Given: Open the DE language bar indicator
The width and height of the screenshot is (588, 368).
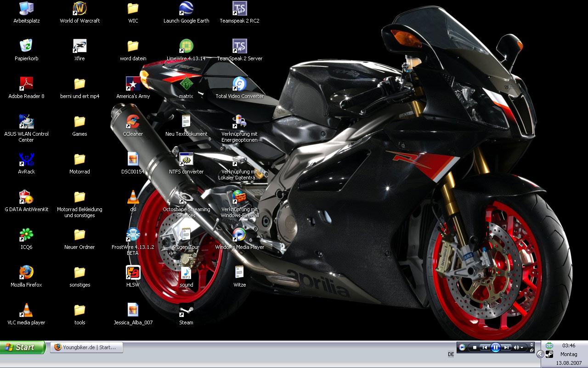Looking at the screenshot, I should (451, 354).
